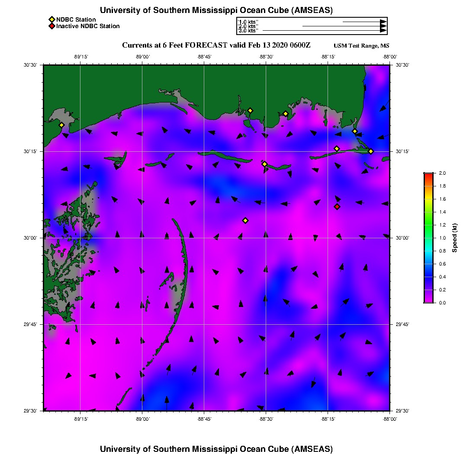Click the yellow diamond icon in legend beside NDBC Station
The height and width of the screenshot is (454, 476).
51,19
